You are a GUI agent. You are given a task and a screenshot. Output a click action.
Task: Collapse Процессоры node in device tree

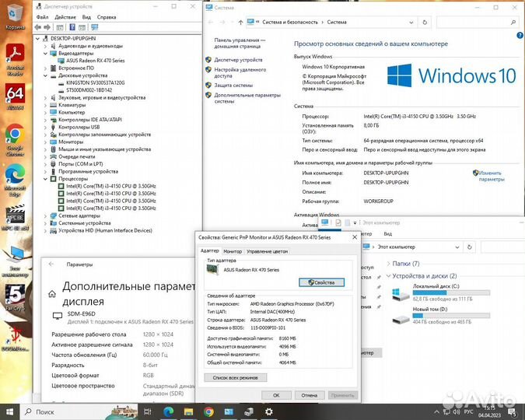[x=46, y=179]
